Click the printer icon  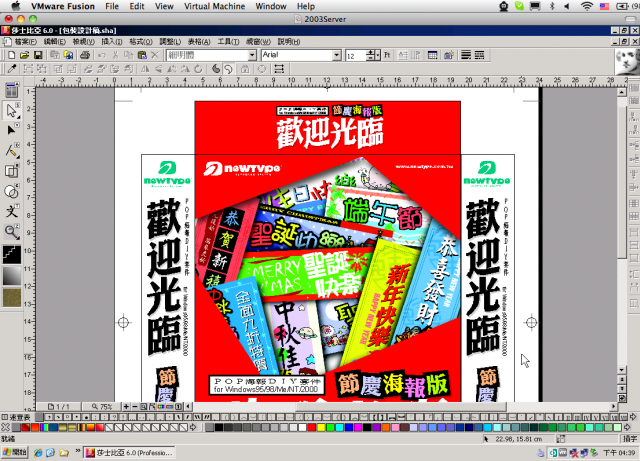[85, 55]
